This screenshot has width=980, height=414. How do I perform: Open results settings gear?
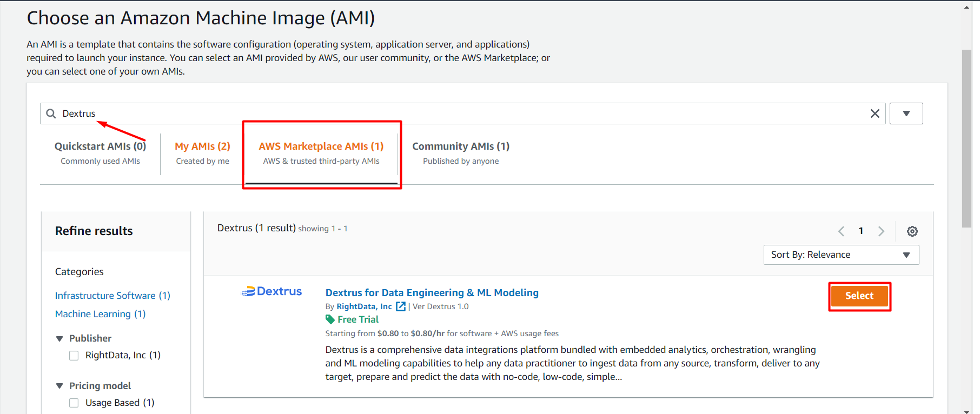pyautogui.click(x=912, y=231)
